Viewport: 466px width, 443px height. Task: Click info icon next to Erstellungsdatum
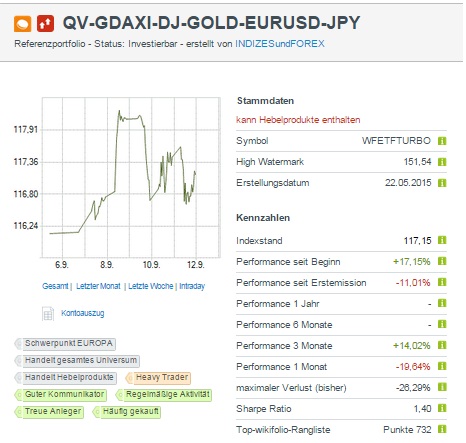point(442,183)
